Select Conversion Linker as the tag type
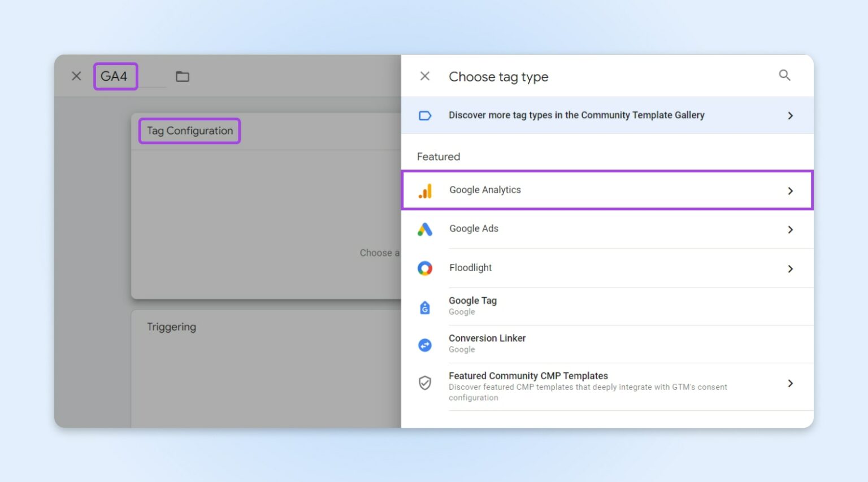The image size is (868, 482). 487,338
